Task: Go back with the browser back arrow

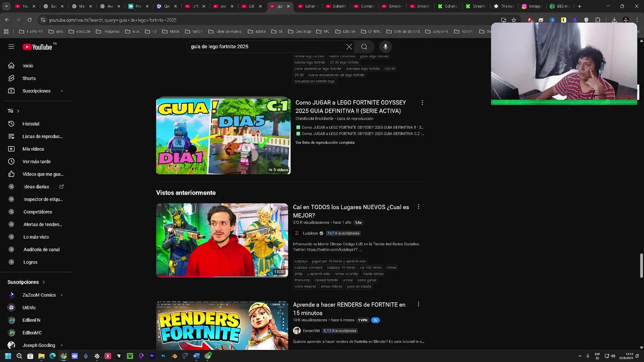Action: (x=7, y=20)
